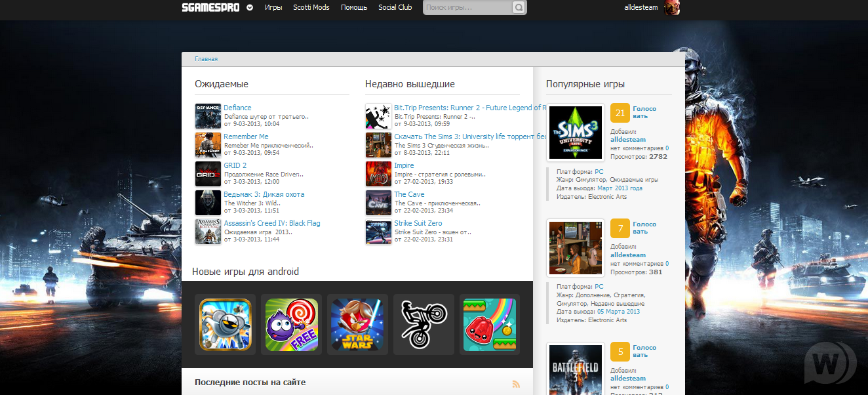Viewport: 868px width, 395px height.
Task: Open Bit.Trip Presents: Runner 2 link
Action: (x=470, y=108)
